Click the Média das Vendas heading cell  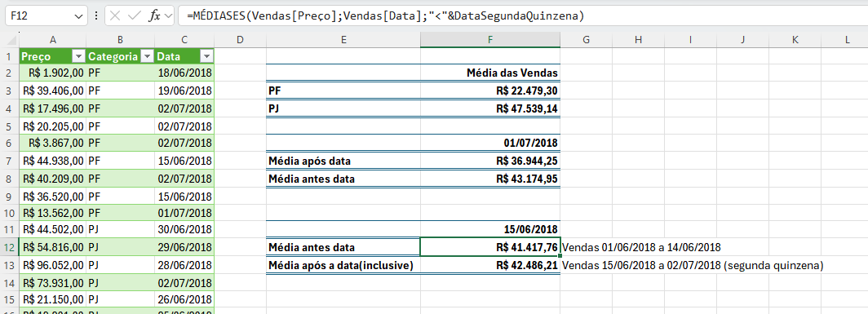(x=490, y=73)
